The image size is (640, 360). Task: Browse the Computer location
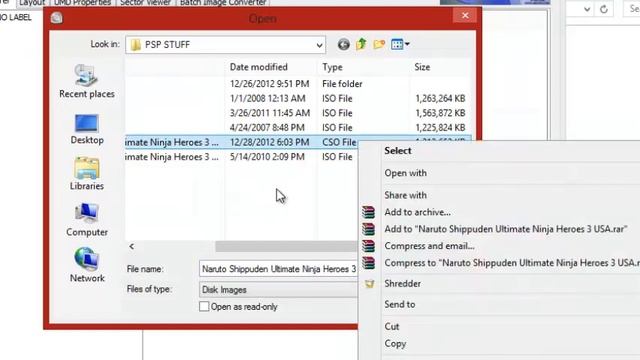tap(87, 220)
